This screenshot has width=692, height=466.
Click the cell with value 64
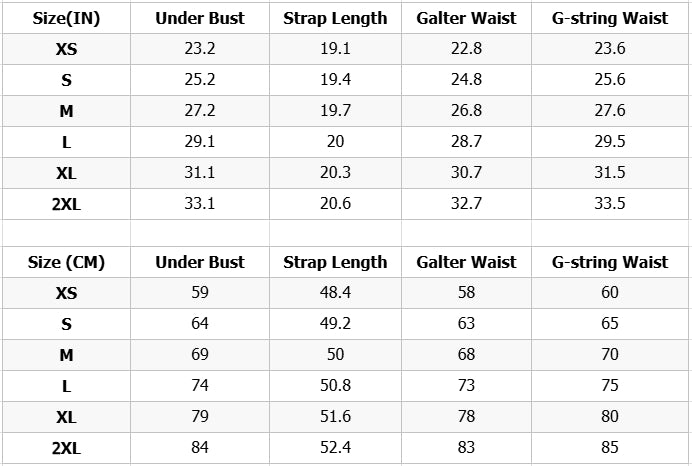(200, 324)
